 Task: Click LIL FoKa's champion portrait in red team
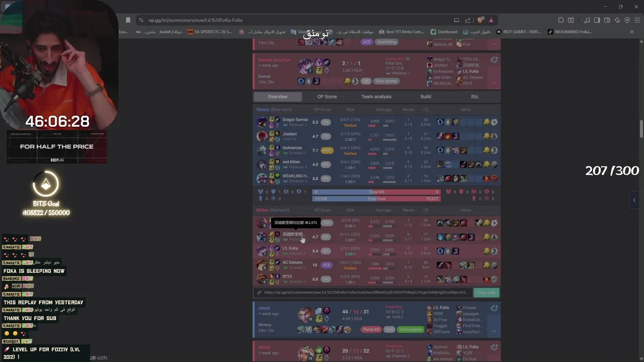point(262,251)
